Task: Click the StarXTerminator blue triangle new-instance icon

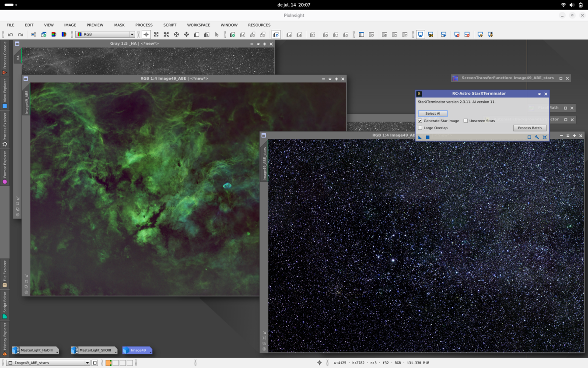Action: 420,137
